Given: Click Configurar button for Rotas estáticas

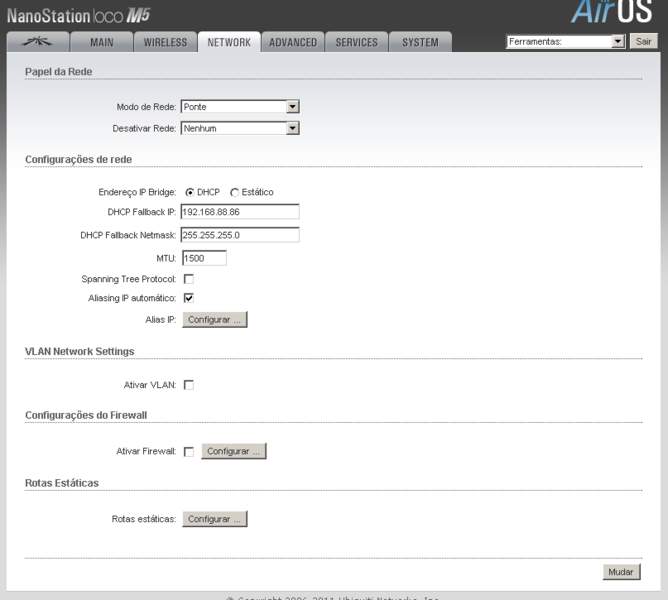Looking at the screenshot, I should pyautogui.click(x=215, y=519).
